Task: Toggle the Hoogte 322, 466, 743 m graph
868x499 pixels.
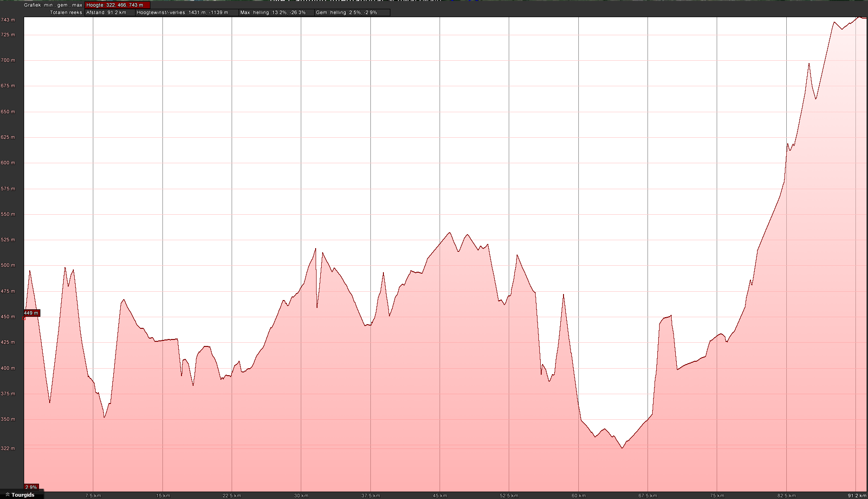Action: pyautogui.click(x=117, y=5)
